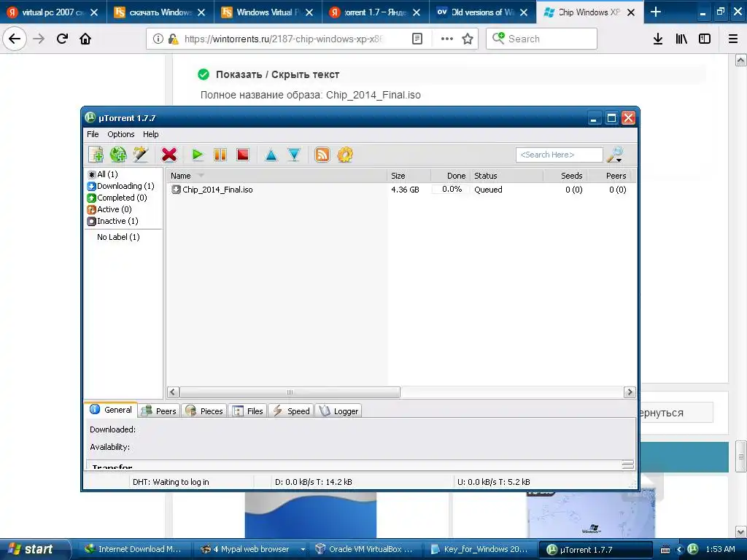
Task: Click the Move Up Queue arrow icon
Action: point(271,155)
